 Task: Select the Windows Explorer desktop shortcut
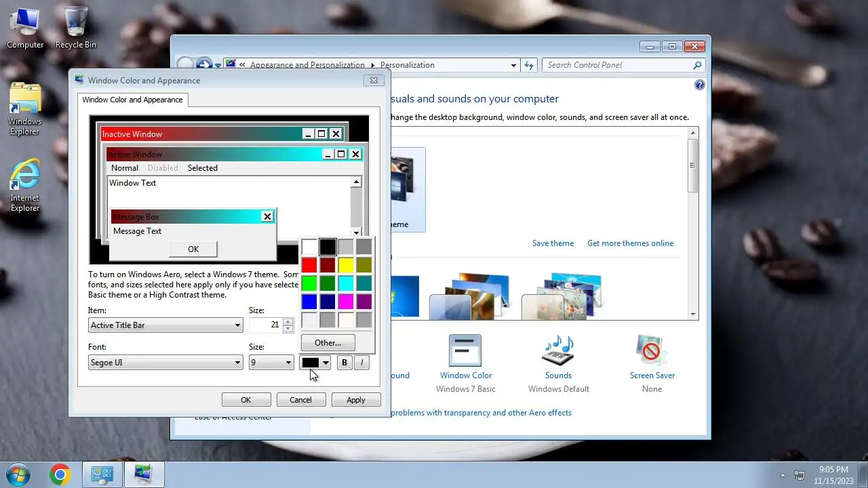point(25,110)
